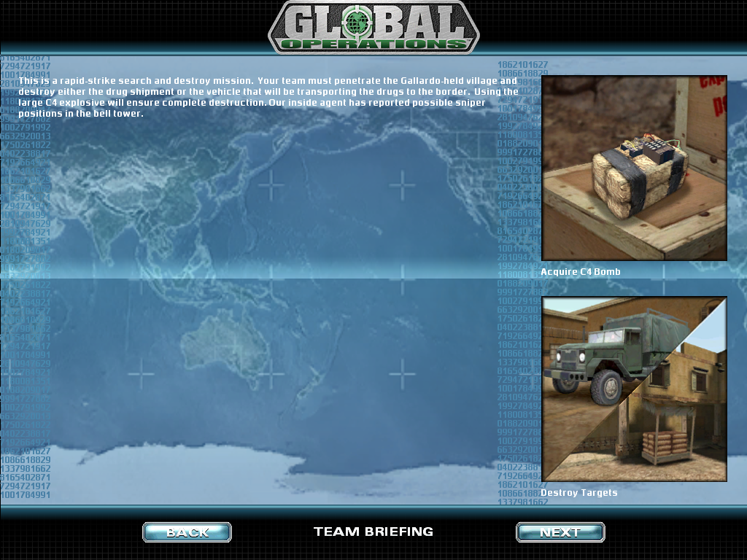747x560 pixels.
Task: Click the NEXT button
Action: (560, 532)
